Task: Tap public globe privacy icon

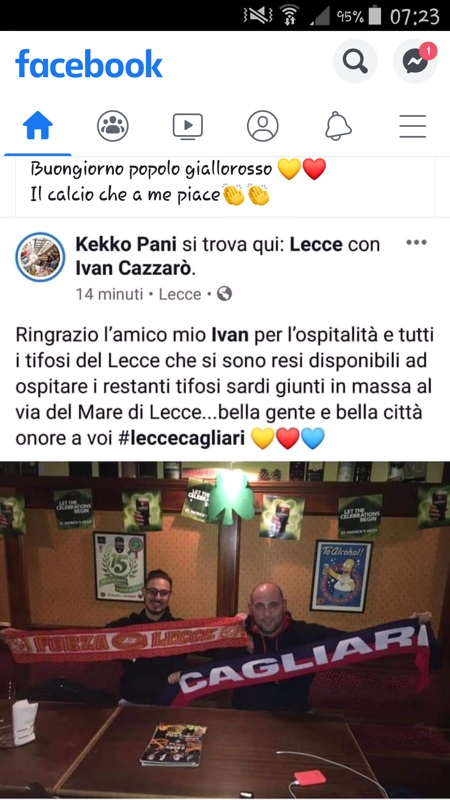Action: coord(224,293)
